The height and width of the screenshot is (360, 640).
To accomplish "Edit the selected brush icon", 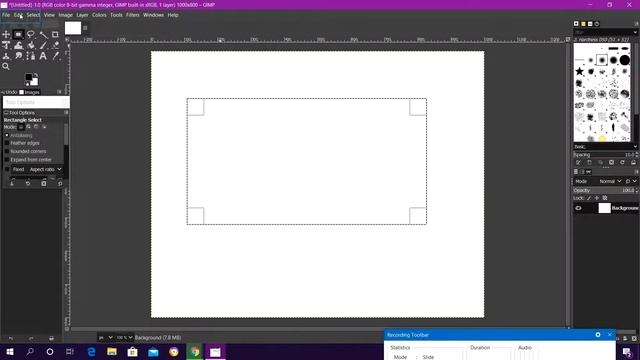I will coord(578,162).
